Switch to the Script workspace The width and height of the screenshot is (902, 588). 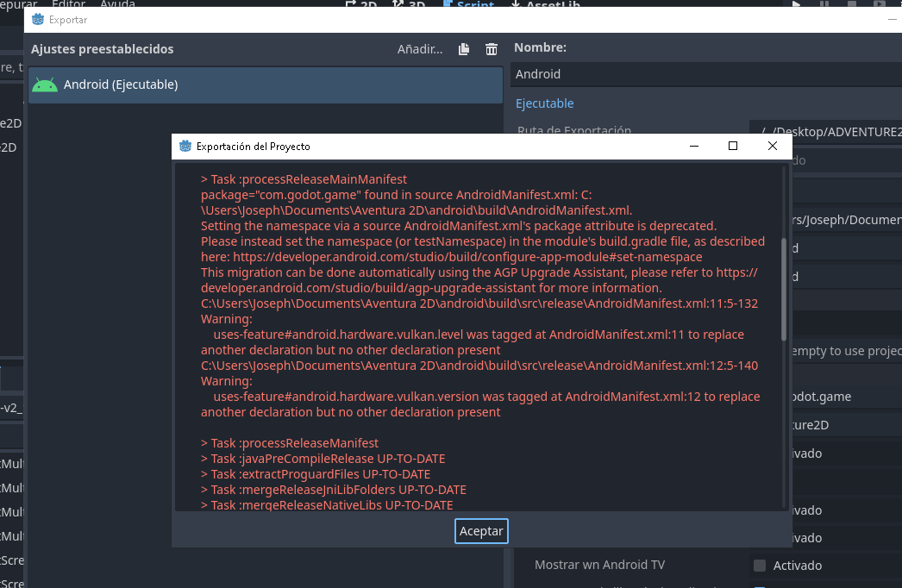(x=468, y=5)
